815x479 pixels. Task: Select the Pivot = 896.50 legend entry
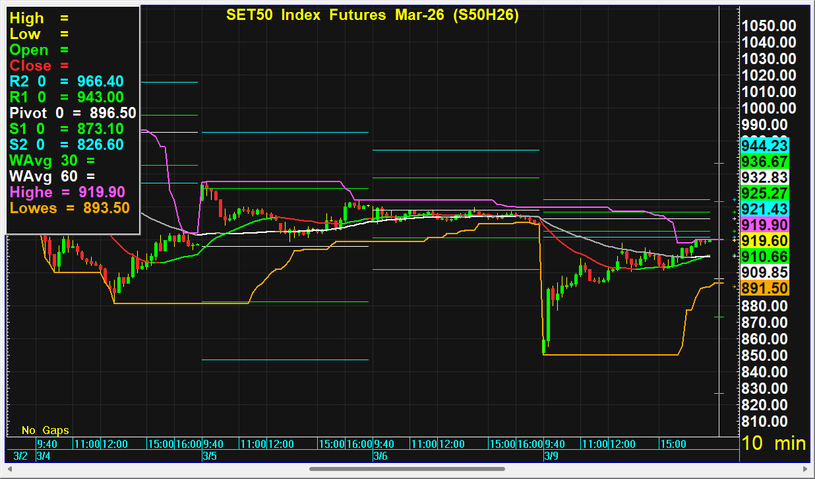(72, 113)
